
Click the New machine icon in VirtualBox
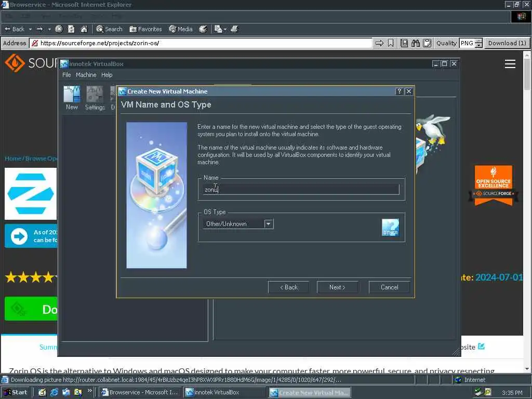(72, 98)
